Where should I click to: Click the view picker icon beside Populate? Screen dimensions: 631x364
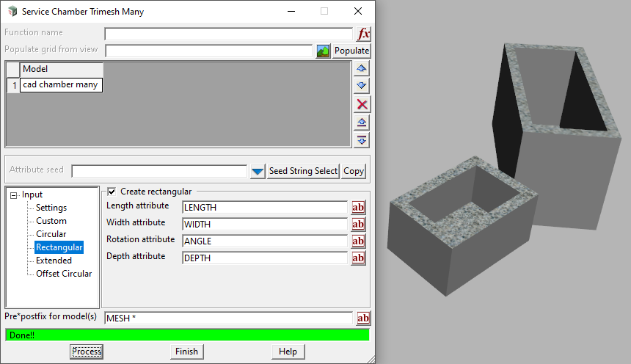click(323, 51)
